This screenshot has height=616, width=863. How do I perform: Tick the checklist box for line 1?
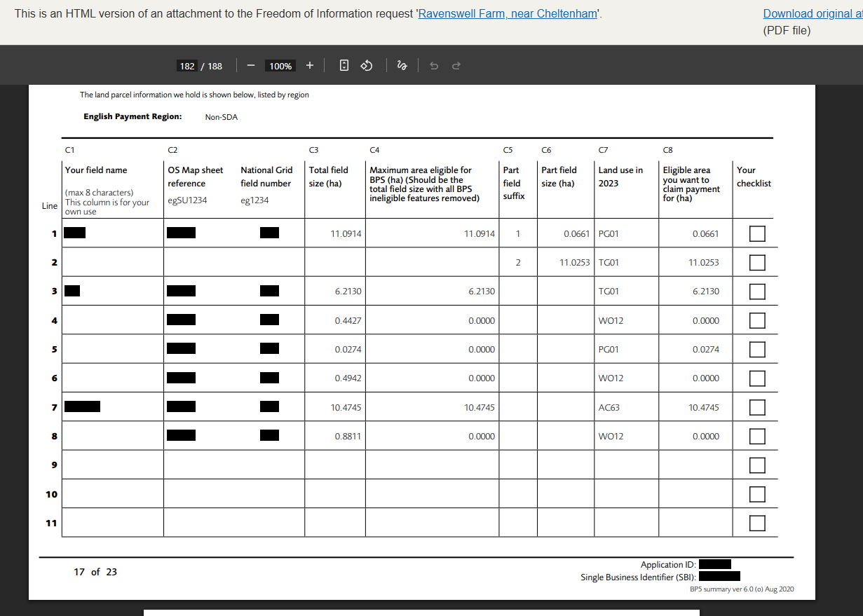point(757,233)
